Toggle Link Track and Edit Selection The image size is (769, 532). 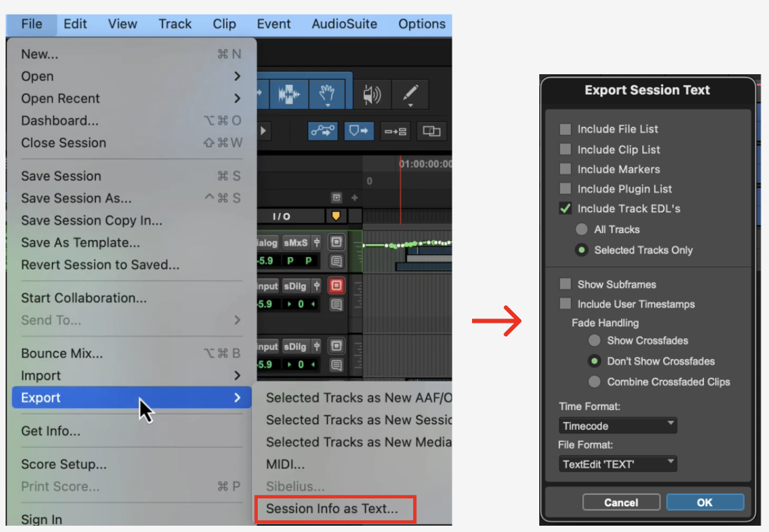(395, 131)
